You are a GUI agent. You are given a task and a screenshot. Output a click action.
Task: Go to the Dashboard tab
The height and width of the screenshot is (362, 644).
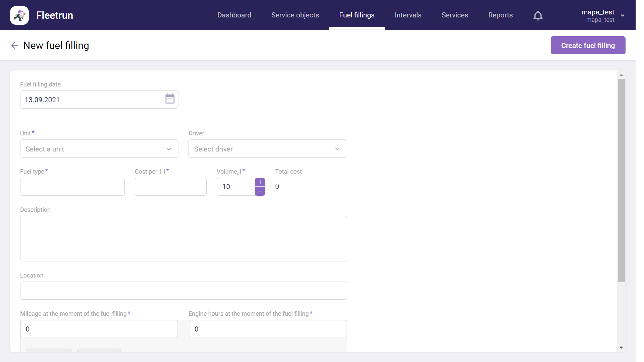tap(234, 15)
